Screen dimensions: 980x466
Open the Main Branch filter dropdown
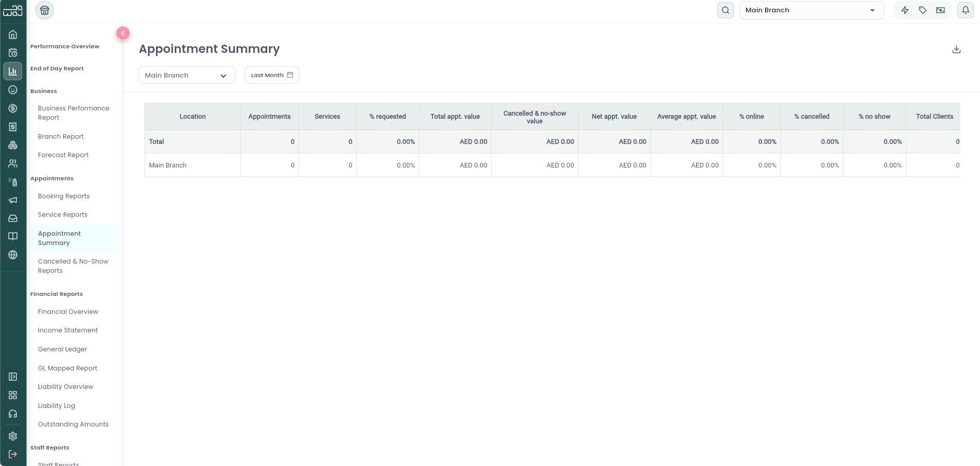pos(187,75)
